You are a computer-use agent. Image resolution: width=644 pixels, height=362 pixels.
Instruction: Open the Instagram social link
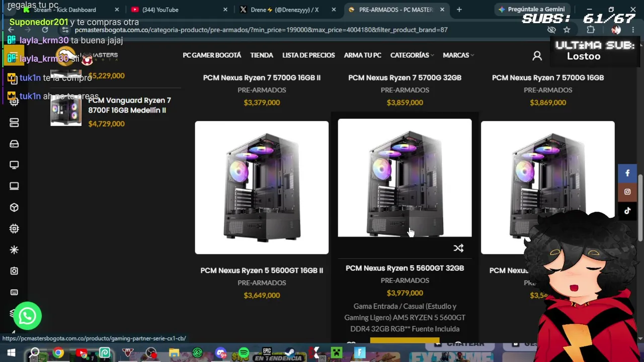click(x=627, y=192)
